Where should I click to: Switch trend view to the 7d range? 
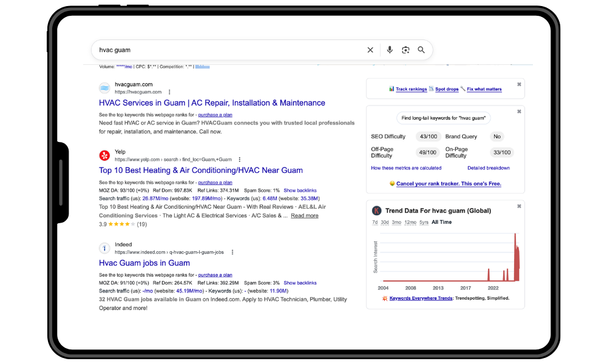(x=375, y=222)
